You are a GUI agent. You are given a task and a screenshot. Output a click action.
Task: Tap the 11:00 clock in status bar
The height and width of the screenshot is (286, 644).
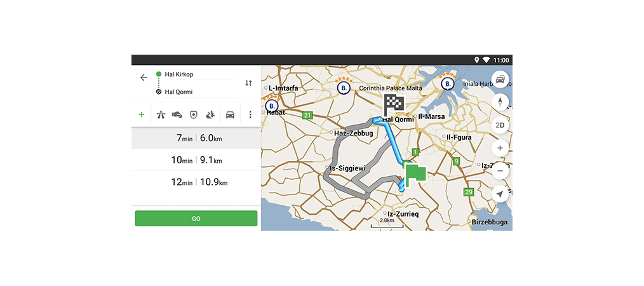tap(501, 60)
